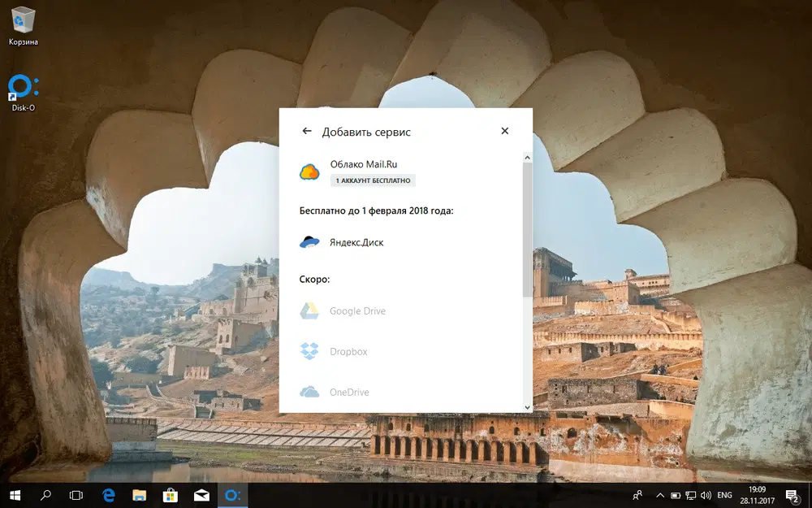This screenshot has width=812, height=508.
Task: Click the Скоро heading
Action: pyautogui.click(x=314, y=280)
